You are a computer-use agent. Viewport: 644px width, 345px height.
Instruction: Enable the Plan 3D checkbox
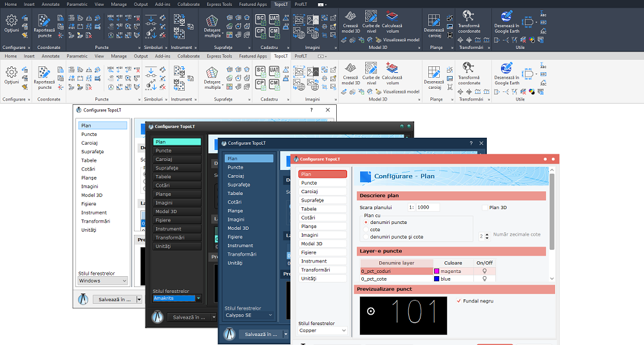coord(485,207)
